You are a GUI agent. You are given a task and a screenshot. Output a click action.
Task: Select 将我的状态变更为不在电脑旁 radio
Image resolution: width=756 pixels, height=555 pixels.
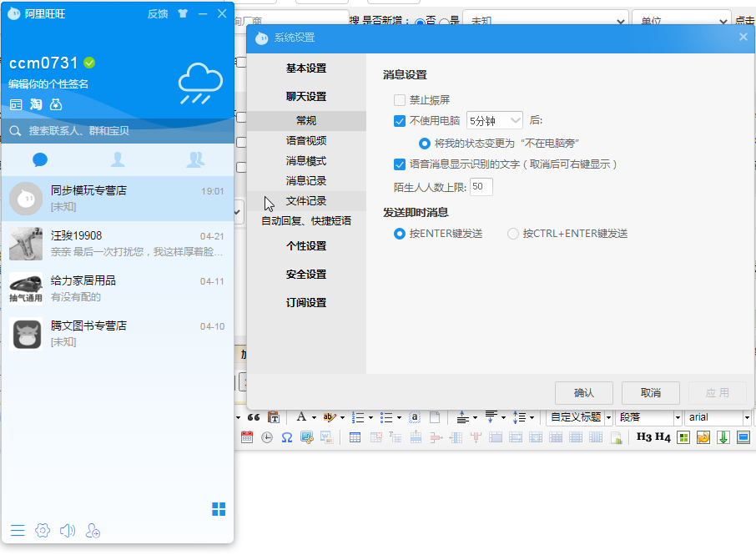[x=424, y=144]
